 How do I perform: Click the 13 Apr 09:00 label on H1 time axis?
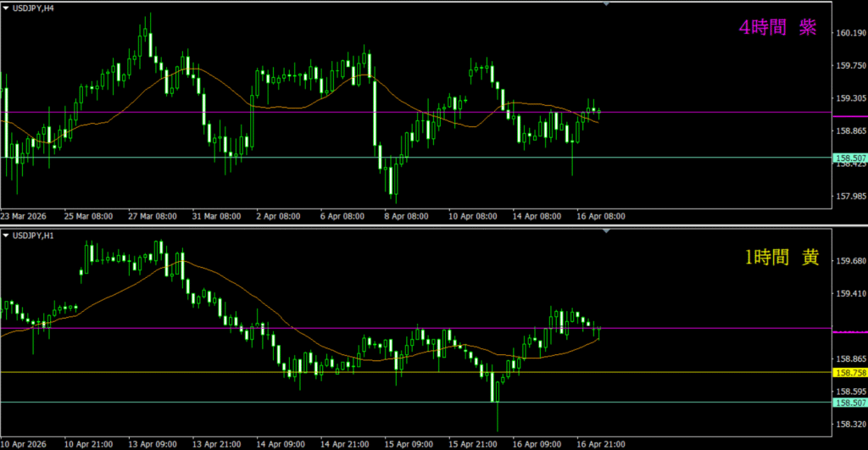[x=153, y=443]
